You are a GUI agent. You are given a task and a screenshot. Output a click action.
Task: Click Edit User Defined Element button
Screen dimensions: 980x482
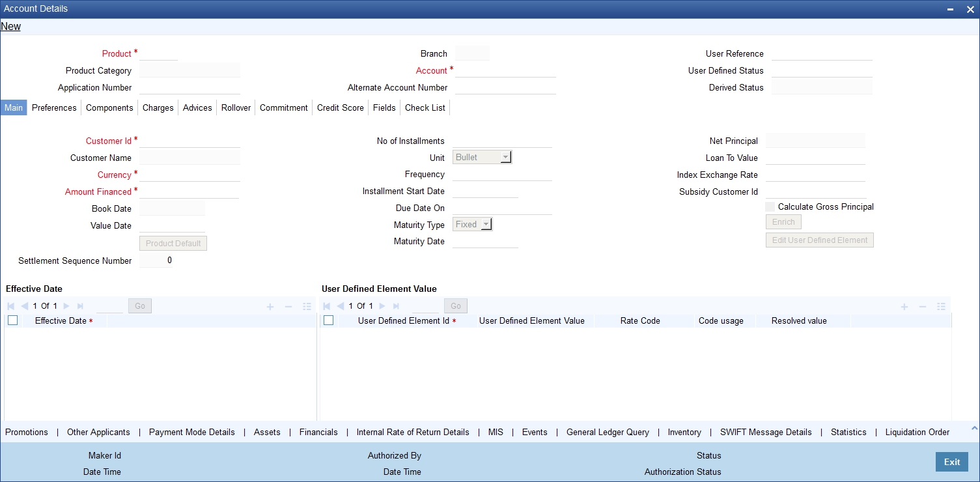point(820,240)
